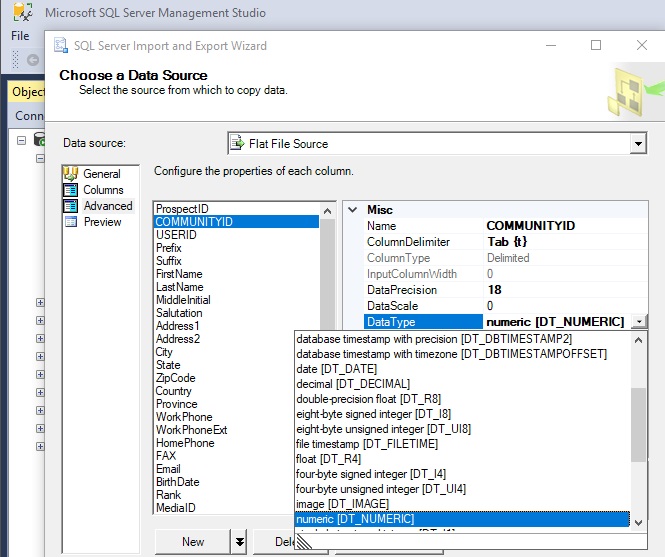Open the New button split dropdown arrow
This screenshot has width=665, height=557.
click(x=240, y=542)
